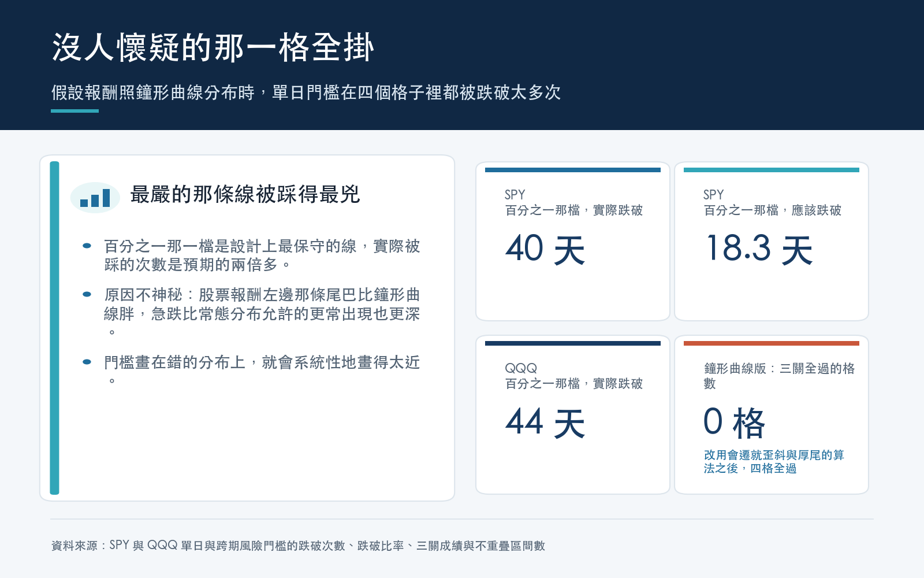Click the QQQ 實際跌破 card label
924x578 pixels.
tap(573, 376)
